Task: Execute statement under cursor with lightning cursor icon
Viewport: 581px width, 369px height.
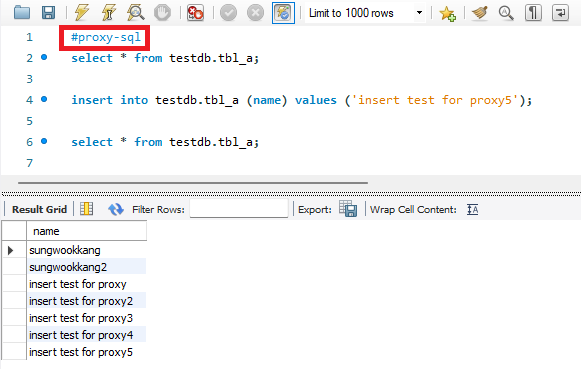Action: (109, 13)
